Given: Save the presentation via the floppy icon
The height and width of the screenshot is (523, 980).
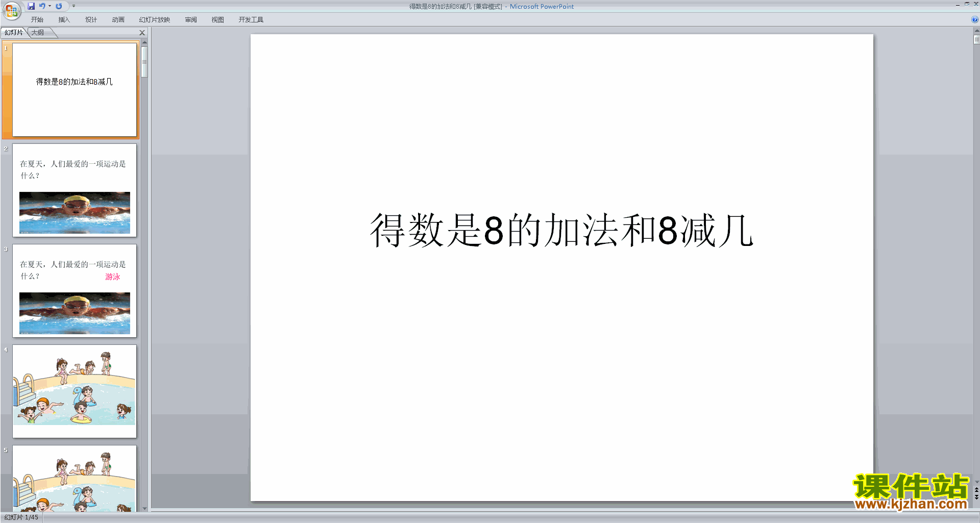Looking at the screenshot, I should (31, 6).
